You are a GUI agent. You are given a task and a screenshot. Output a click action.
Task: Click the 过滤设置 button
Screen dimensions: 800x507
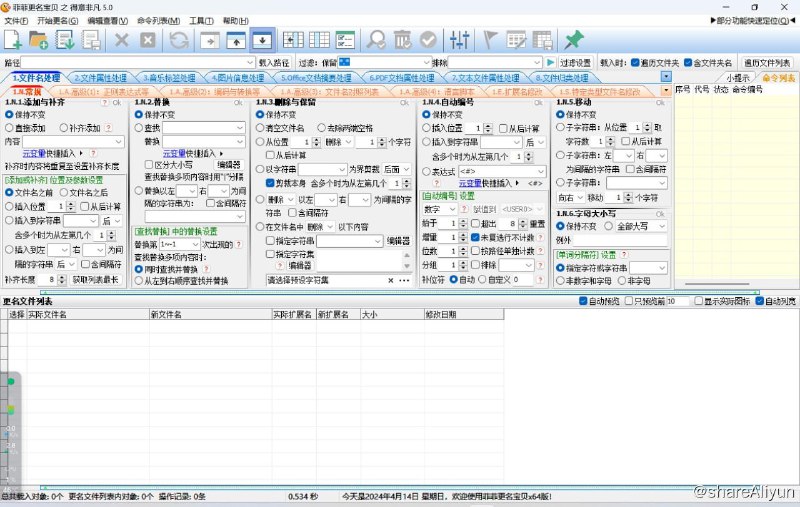(576, 62)
